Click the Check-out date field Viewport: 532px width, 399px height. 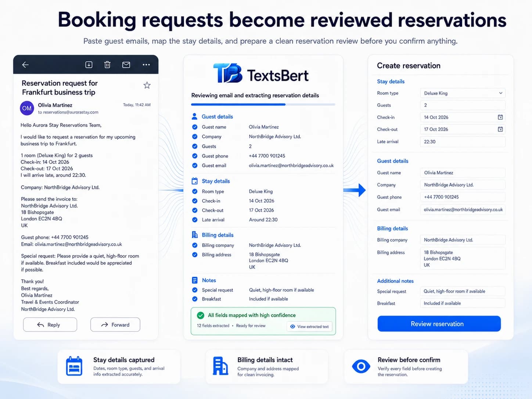pyautogui.click(x=463, y=129)
